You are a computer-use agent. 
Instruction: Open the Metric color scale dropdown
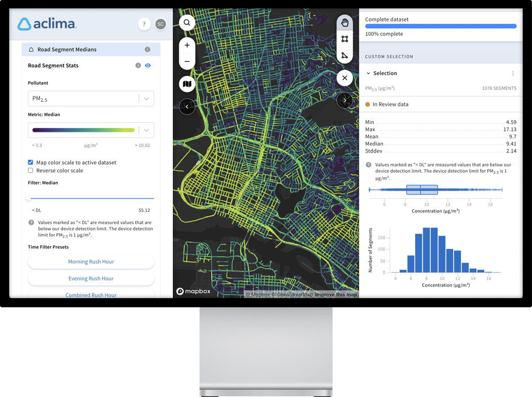coord(91,130)
